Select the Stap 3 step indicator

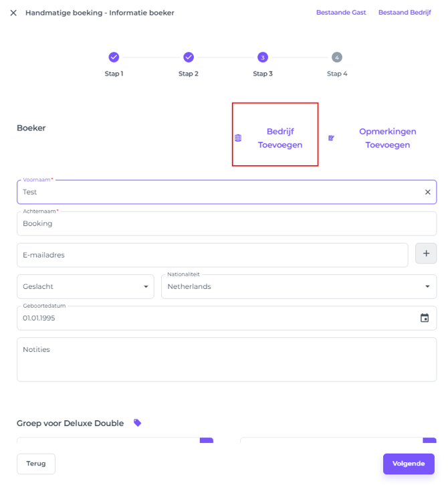[x=263, y=58]
